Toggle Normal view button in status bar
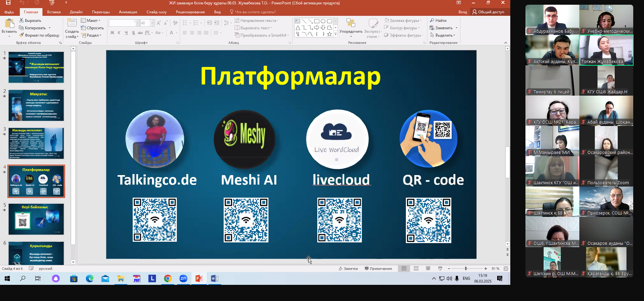Image resolution: width=644 pixels, height=301 pixels. click(x=404, y=269)
